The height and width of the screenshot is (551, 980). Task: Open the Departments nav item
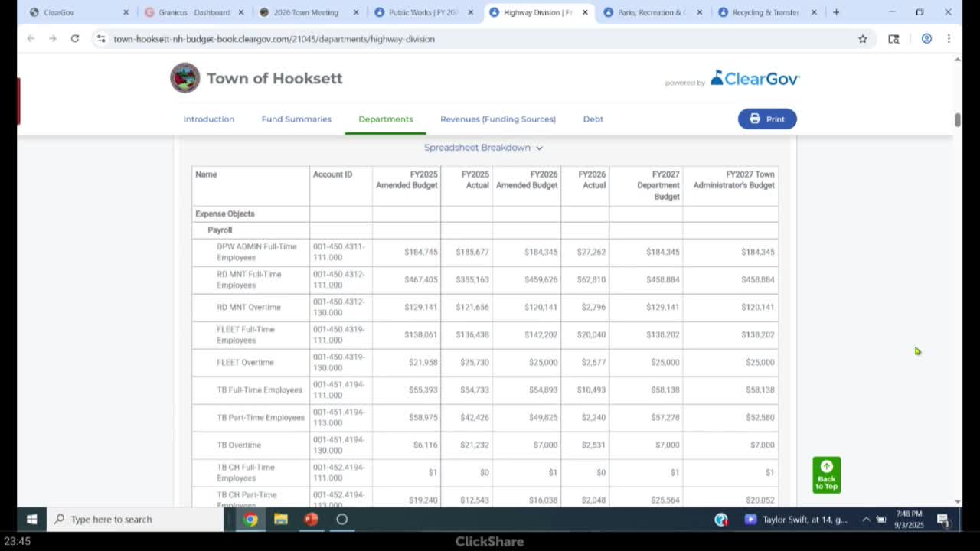pos(386,119)
